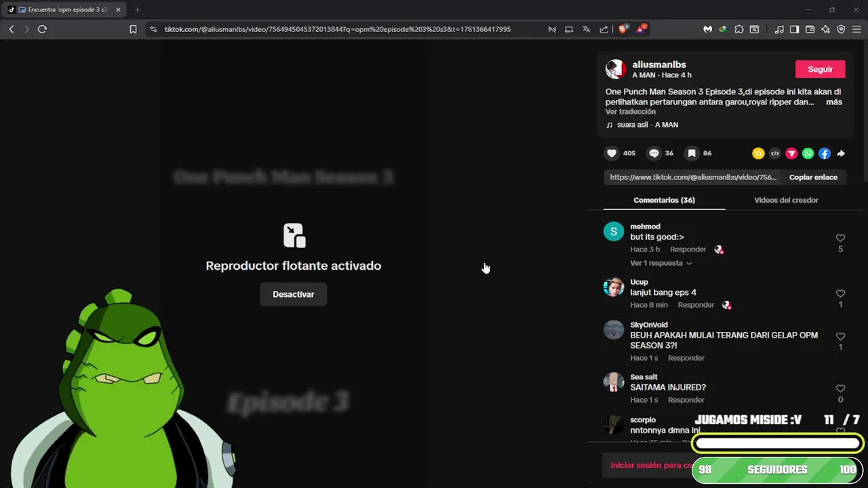This screenshot has height=488, width=868.
Task: Open a new browser tab
Action: (137, 9)
